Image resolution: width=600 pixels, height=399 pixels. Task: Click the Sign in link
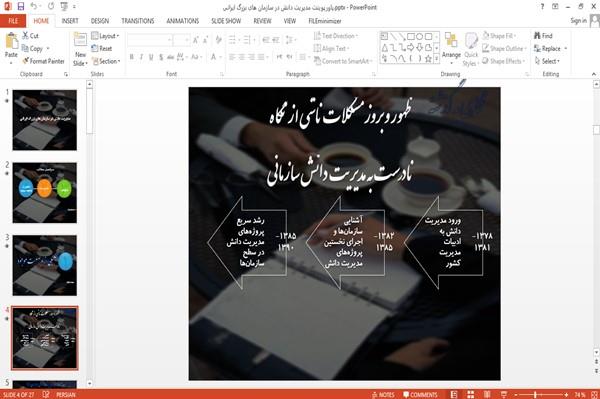[x=579, y=21]
